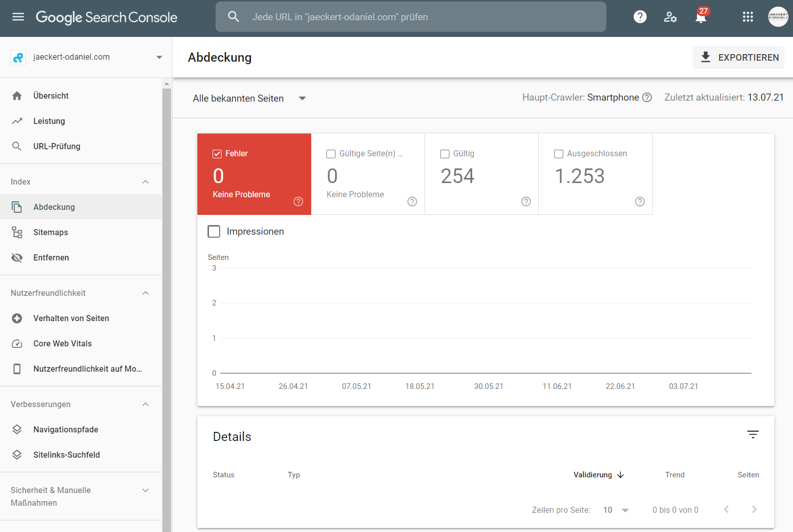
Task: Click the Google Search Console logo
Action: click(106, 17)
